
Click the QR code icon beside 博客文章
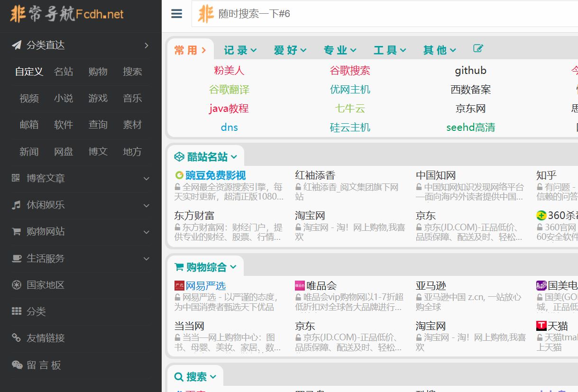(x=16, y=178)
